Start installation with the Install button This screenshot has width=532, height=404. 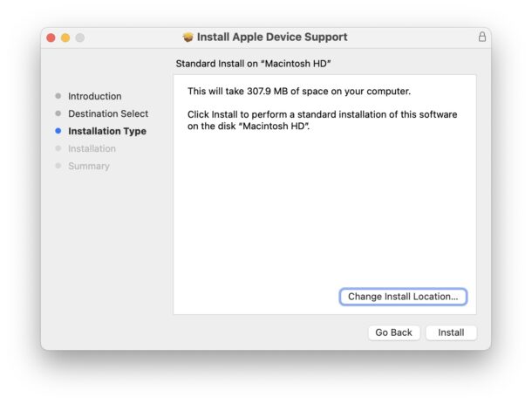point(451,332)
